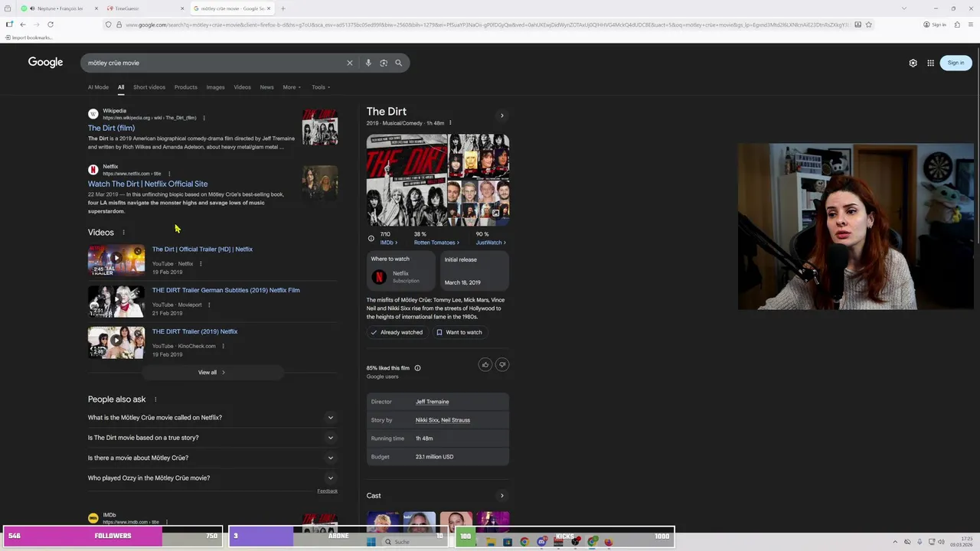Open rating info icon beside IMDb score

pyautogui.click(x=371, y=238)
